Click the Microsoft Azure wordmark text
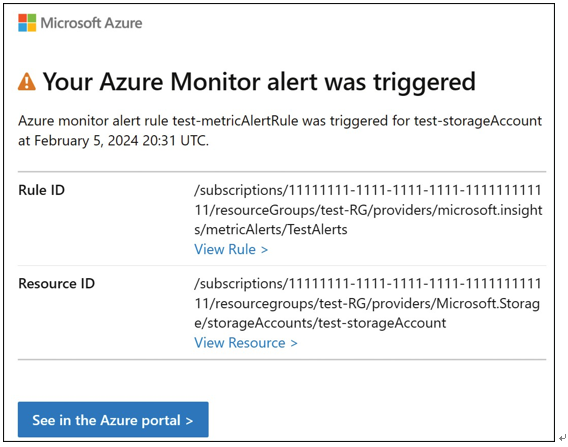 tap(91, 23)
